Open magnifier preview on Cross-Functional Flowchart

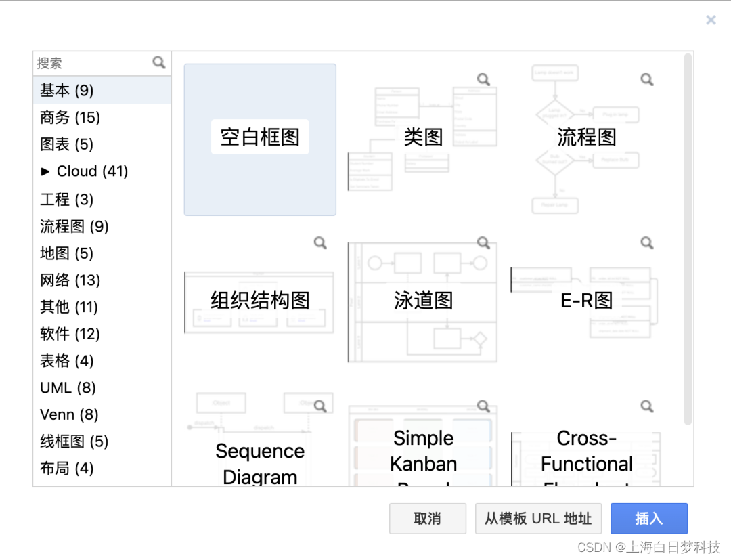point(646,406)
